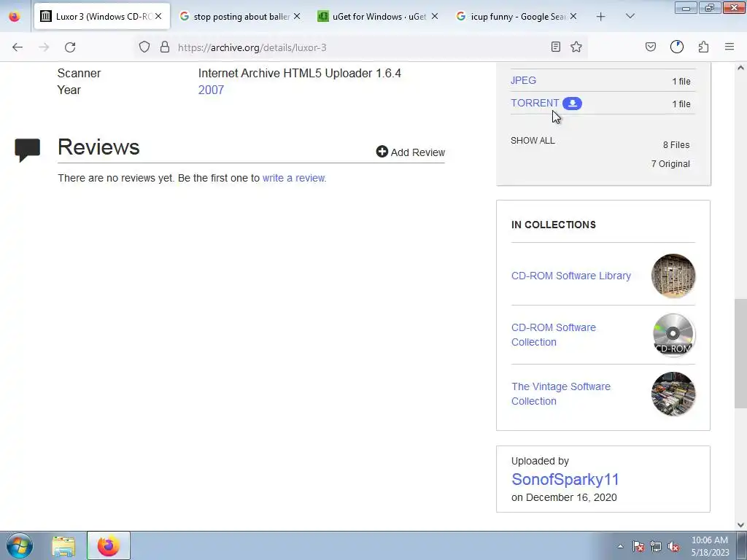Click 7 Original text
This screenshot has height=560, width=747.
(x=670, y=164)
